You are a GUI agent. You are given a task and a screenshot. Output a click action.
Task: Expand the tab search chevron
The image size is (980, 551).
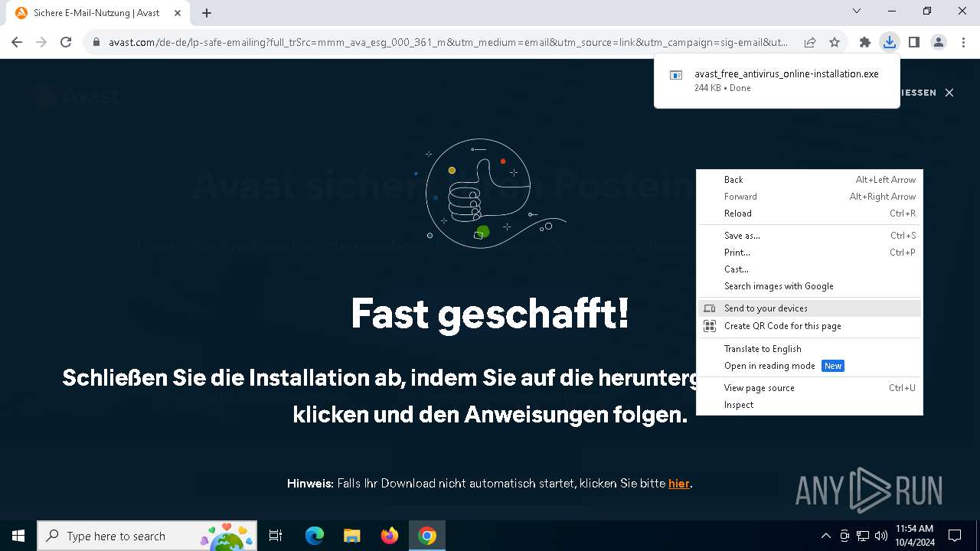click(x=857, y=11)
